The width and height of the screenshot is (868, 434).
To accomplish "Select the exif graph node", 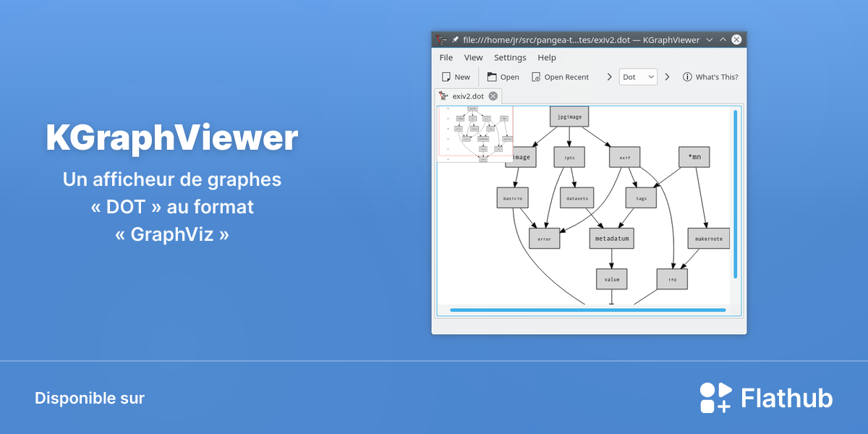I will [625, 157].
